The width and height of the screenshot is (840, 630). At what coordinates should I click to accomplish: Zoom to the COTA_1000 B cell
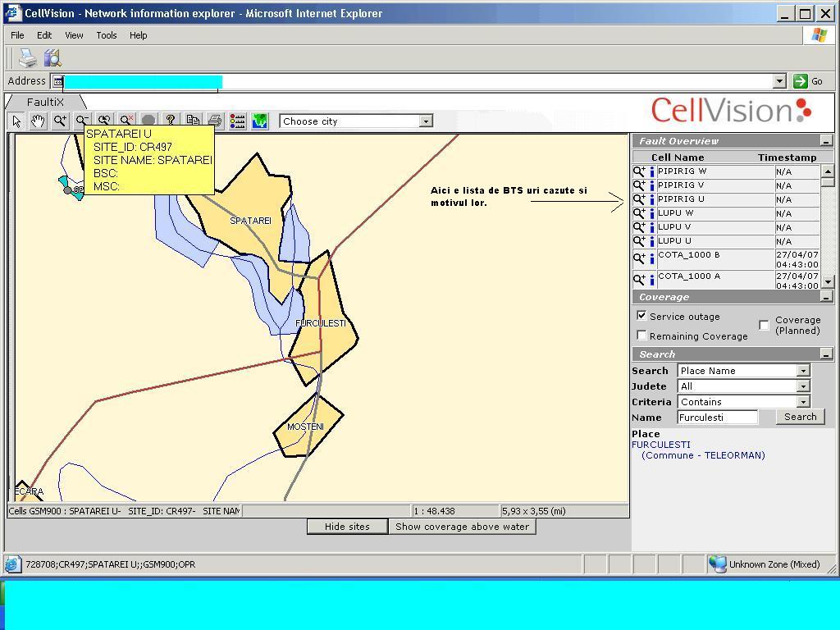point(639,258)
